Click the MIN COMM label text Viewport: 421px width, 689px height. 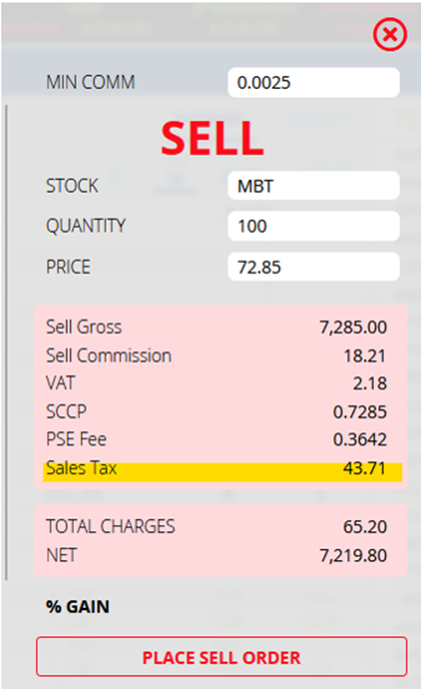click(91, 82)
